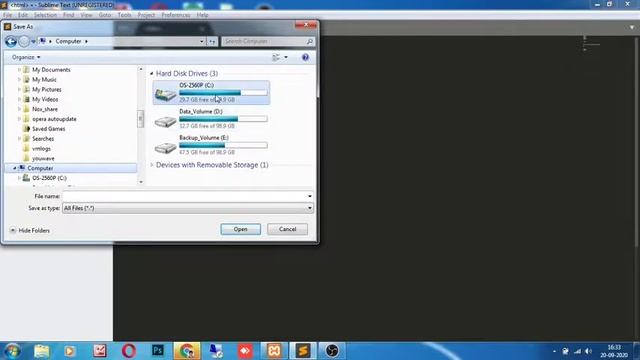Select opera autoupdate folder in the tree
The image size is (640, 360).
pos(54,119)
